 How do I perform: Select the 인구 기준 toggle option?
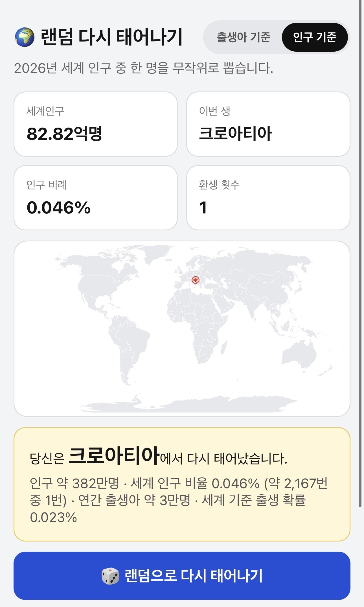[x=315, y=37]
